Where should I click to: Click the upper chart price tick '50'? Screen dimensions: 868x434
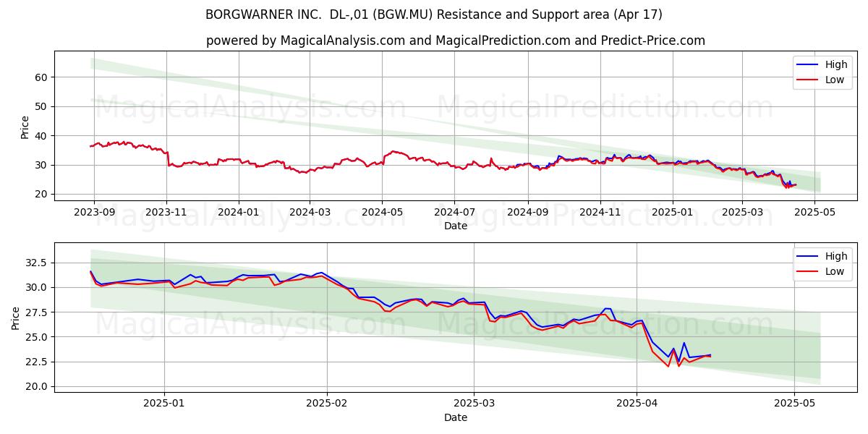pos(41,106)
